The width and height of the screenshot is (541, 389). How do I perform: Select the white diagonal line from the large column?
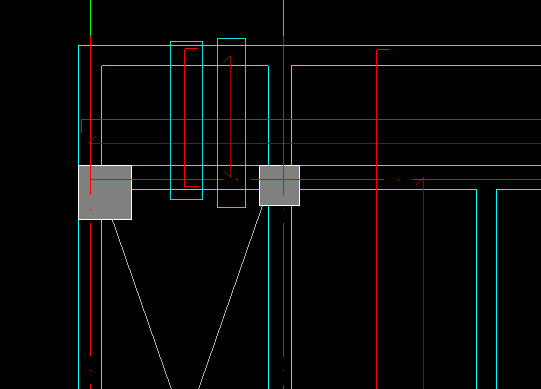tap(142, 304)
